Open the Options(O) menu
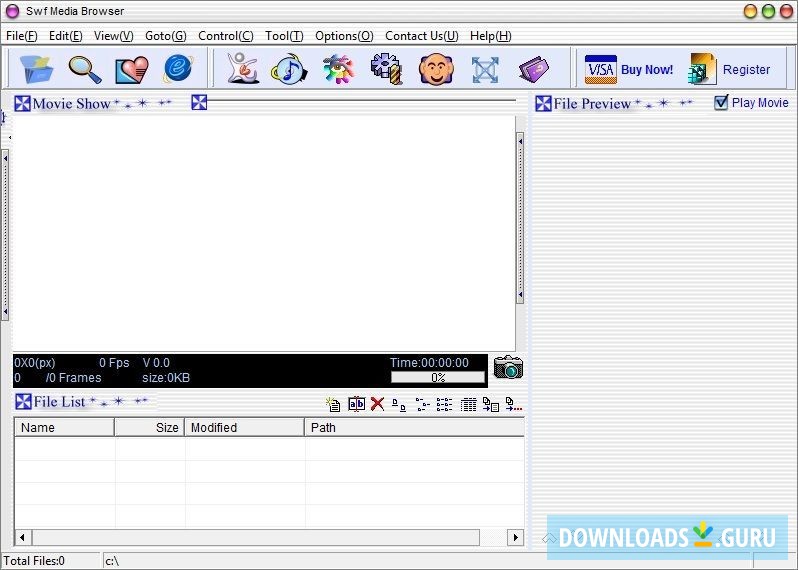 pyautogui.click(x=344, y=36)
